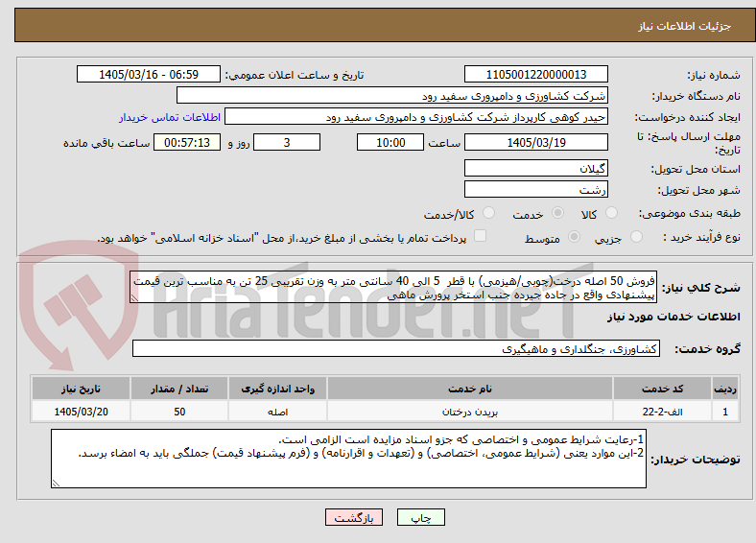Click the need date cell 1405/03/20
The width and height of the screenshot is (756, 543).
tap(81, 412)
